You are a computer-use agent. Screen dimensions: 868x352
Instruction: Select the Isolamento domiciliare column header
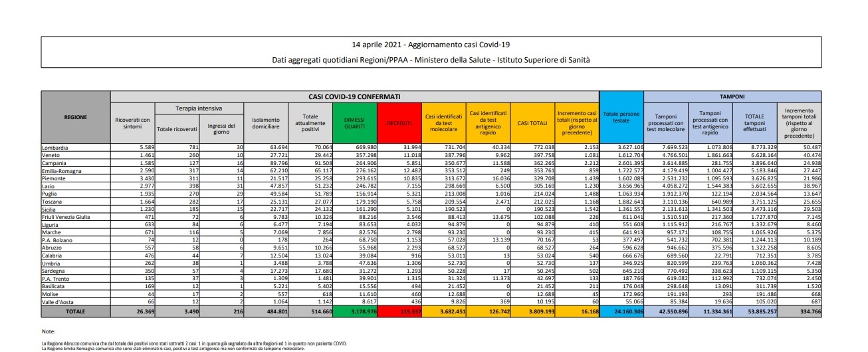click(x=266, y=122)
